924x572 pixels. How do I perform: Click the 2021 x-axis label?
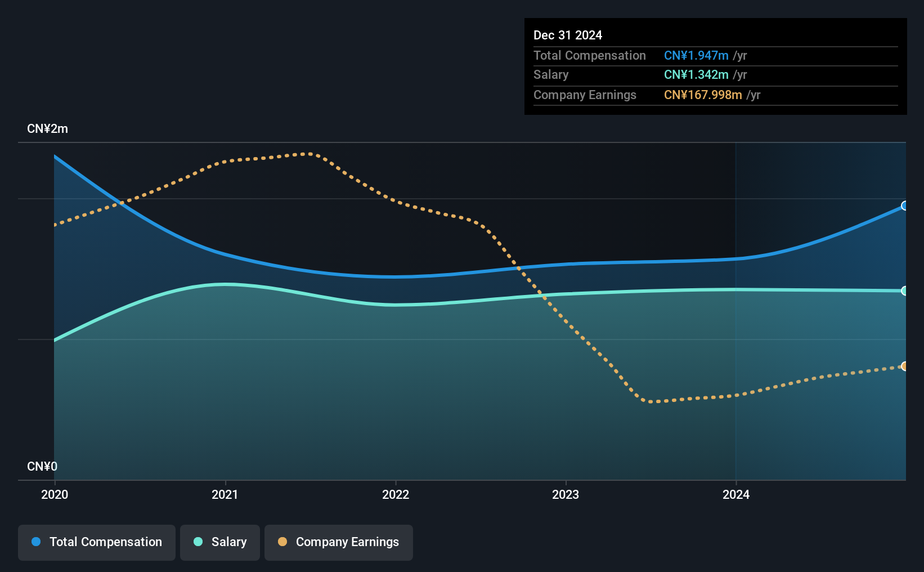coord(225,494)
